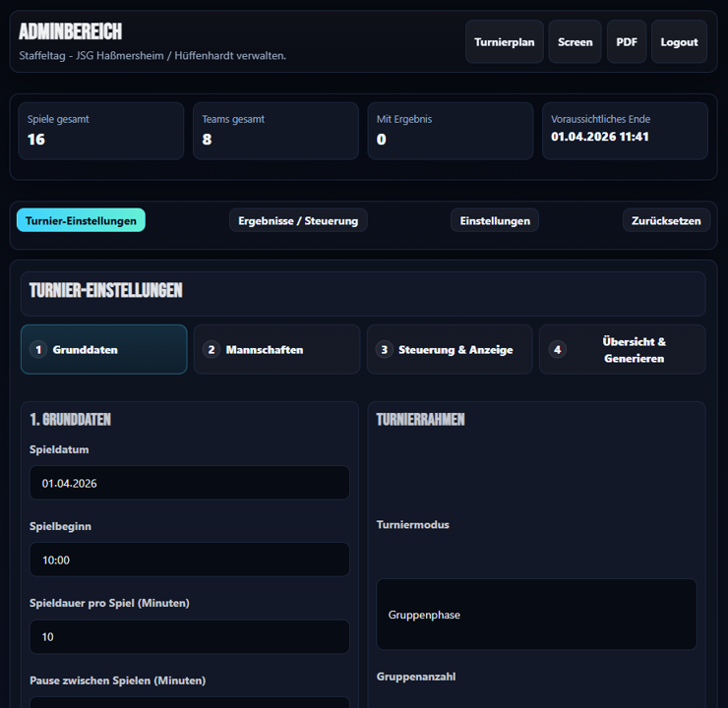
Task: Open the Turniermodus Gruppenphase selector
Action: 536,615
